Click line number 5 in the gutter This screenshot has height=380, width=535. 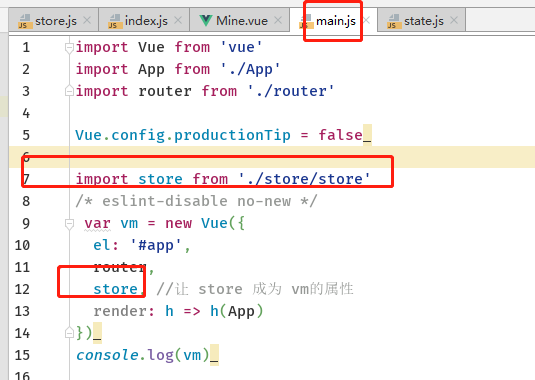point(26,135)
